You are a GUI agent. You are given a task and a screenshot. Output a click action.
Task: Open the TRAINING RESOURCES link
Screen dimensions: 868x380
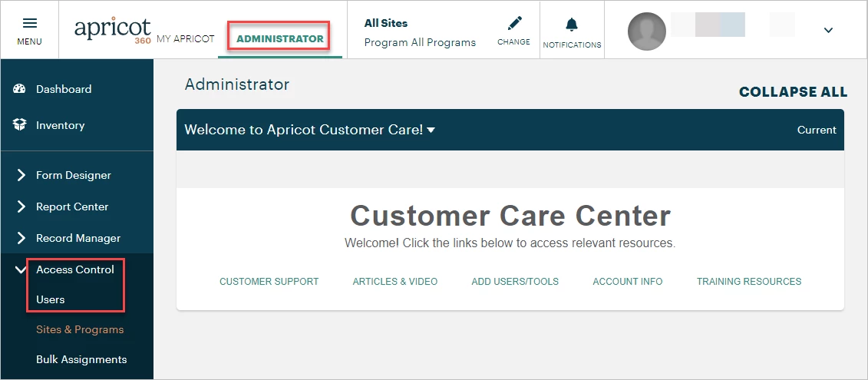[x=749, y=282]
